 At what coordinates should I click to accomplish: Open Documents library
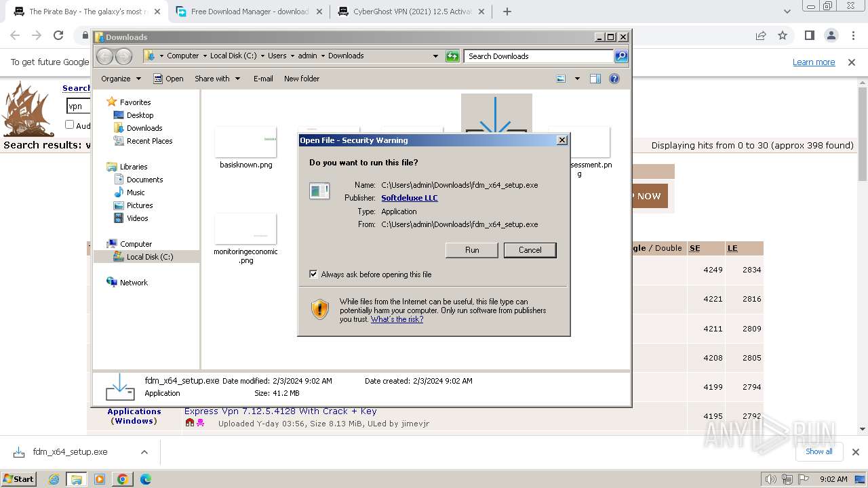[x=144, y=180]
